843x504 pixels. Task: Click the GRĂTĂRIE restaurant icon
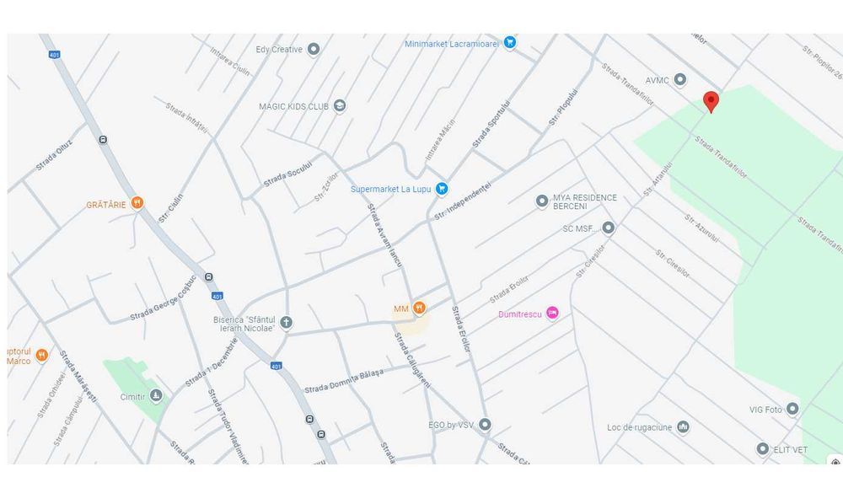(137, 203)
